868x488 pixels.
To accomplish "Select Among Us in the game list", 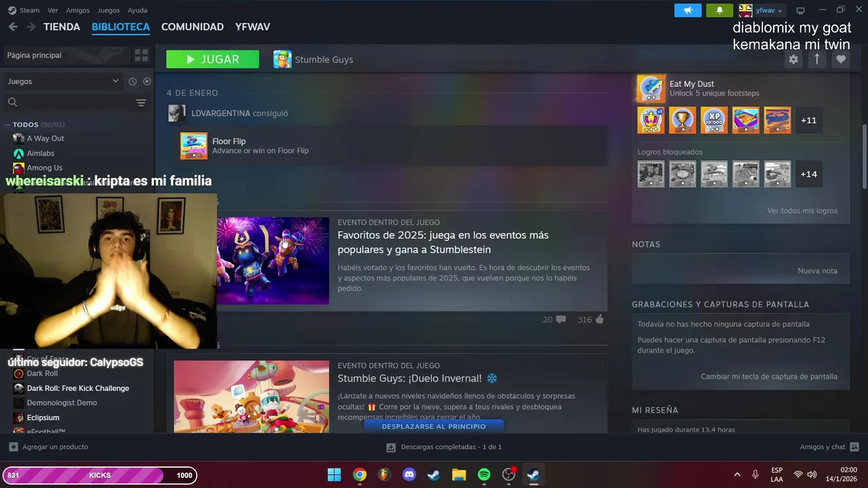I will (45, 168).
